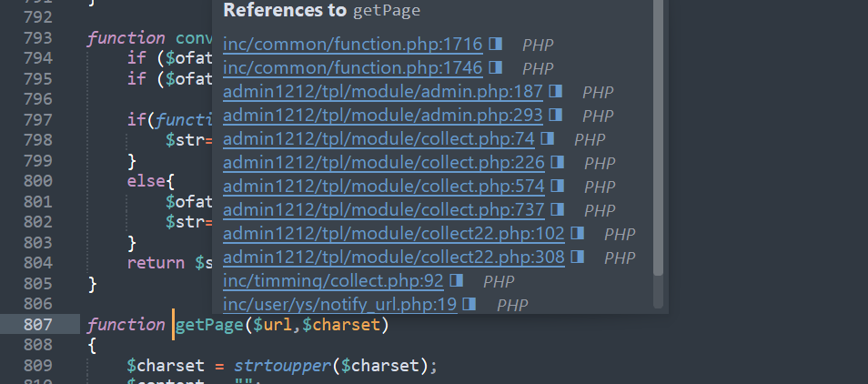Click split-view icon beside admin.php:293
Viewport: 868px width, 384px height.
coord(556,115)
